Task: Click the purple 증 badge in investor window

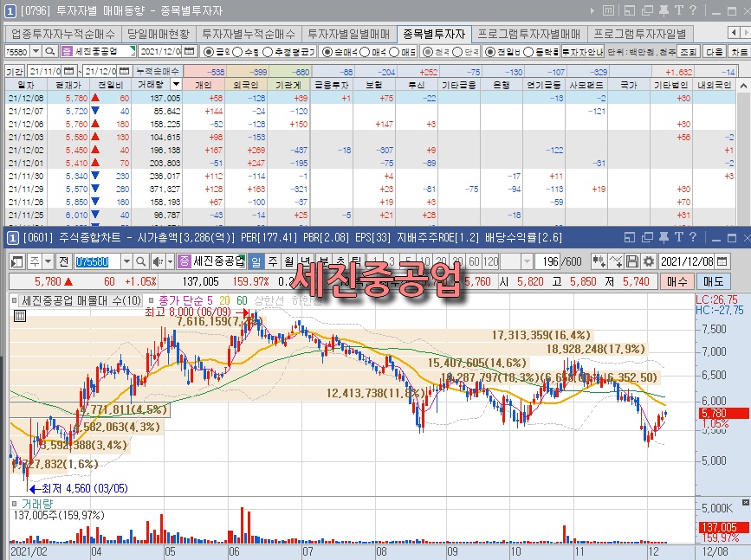Action: [x=67, y=51]
